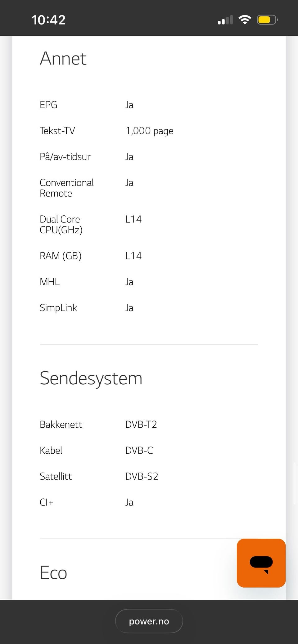The width and height of the screenshot is (298, 644).
Task: Click the Annet section heading
Action: coord(63,58)
